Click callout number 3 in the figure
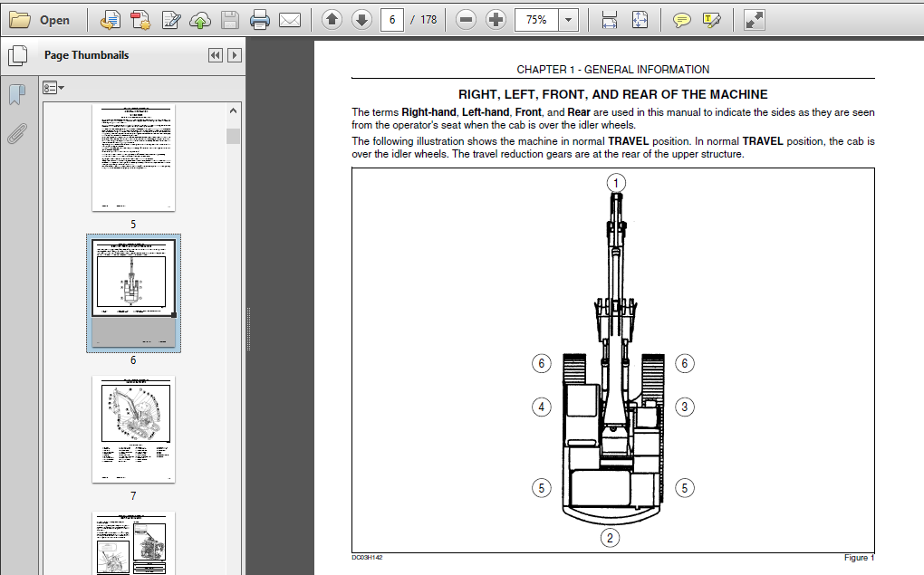This screenshot has width=924, height=575. click(x=684, y=407)
